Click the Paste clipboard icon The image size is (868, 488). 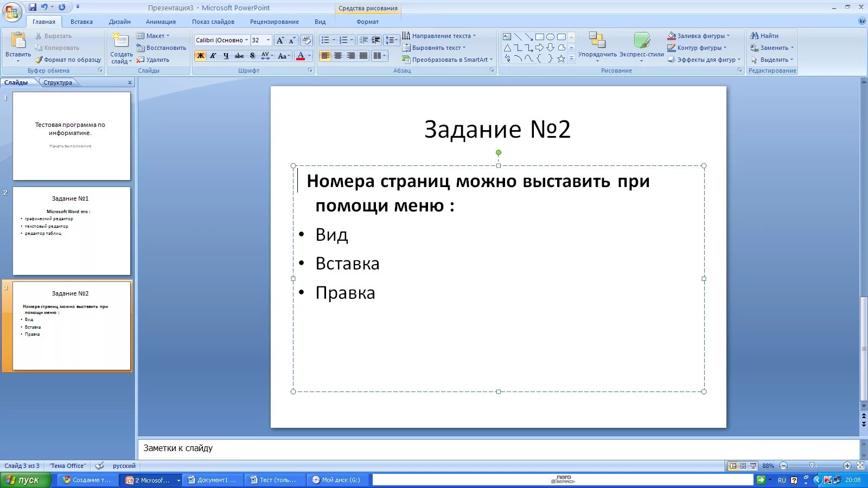pyautogui.click(x=18, y=41)
